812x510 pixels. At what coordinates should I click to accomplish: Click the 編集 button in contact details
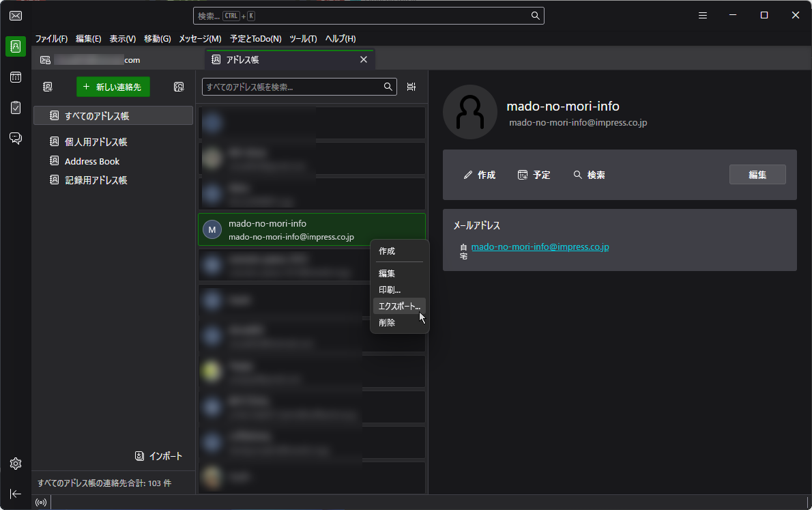757,175
